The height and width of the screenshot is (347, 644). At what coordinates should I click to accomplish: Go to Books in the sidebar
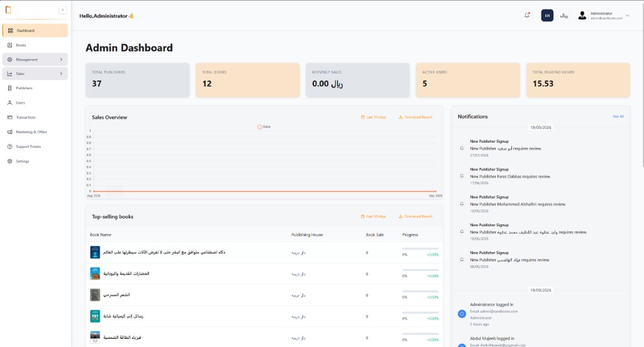[x=35, y=45]
